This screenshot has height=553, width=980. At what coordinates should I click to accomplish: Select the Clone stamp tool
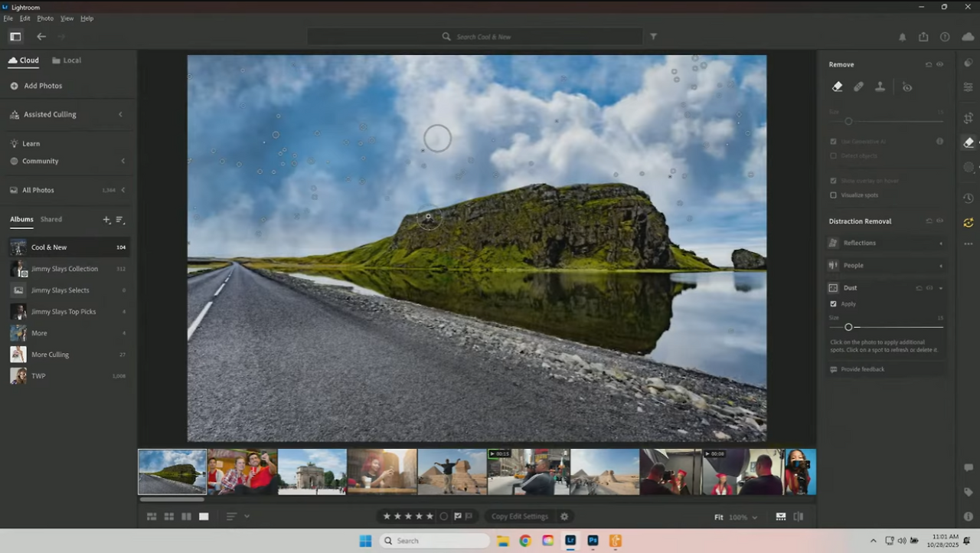(x=880, y=87)
